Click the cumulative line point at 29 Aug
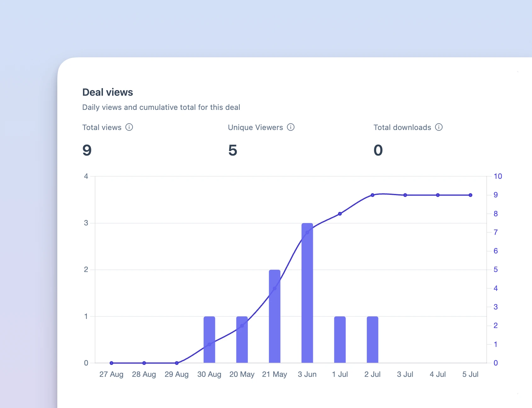The height and width of the screenshot is (408, 532). 177,363
